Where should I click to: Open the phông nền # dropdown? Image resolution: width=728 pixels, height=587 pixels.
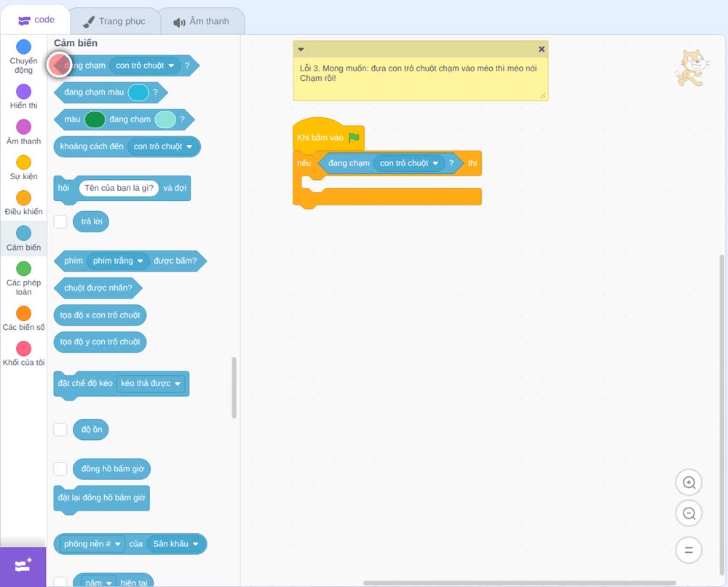coord(92,544)
